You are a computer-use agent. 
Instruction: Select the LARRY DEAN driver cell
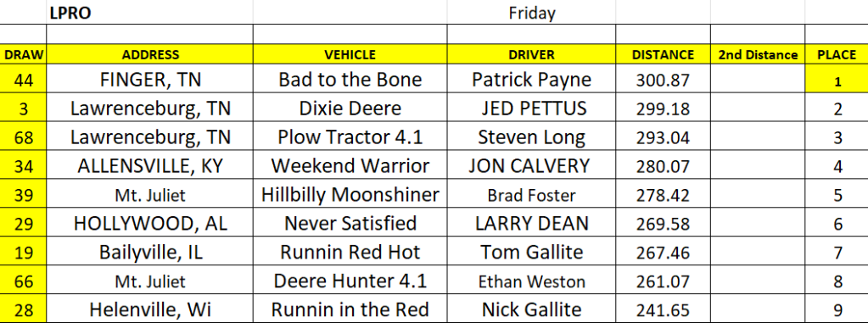point(531,223)
